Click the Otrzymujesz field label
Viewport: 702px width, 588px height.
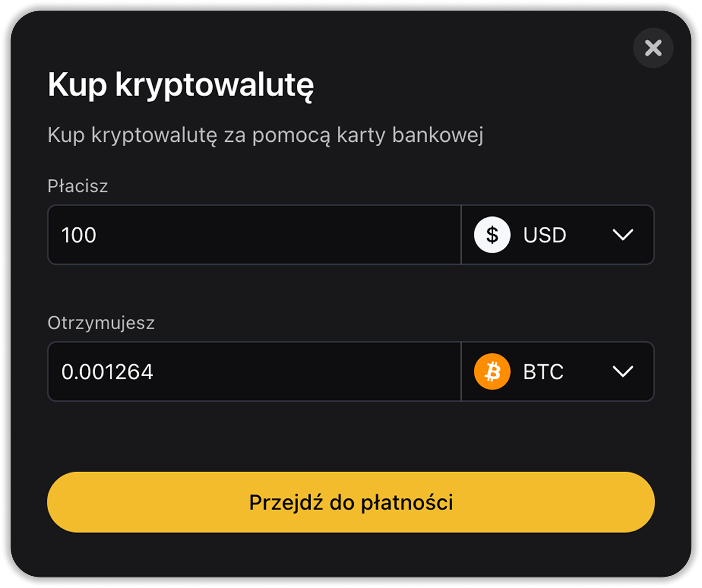pyautogui.click(x=101, y=323)
